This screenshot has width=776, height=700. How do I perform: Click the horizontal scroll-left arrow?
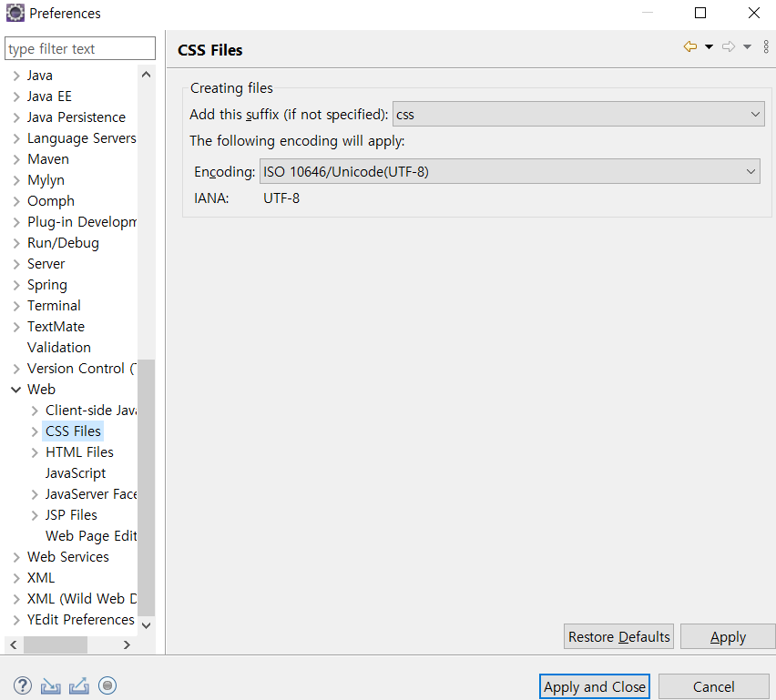click(x=14, y=644)
